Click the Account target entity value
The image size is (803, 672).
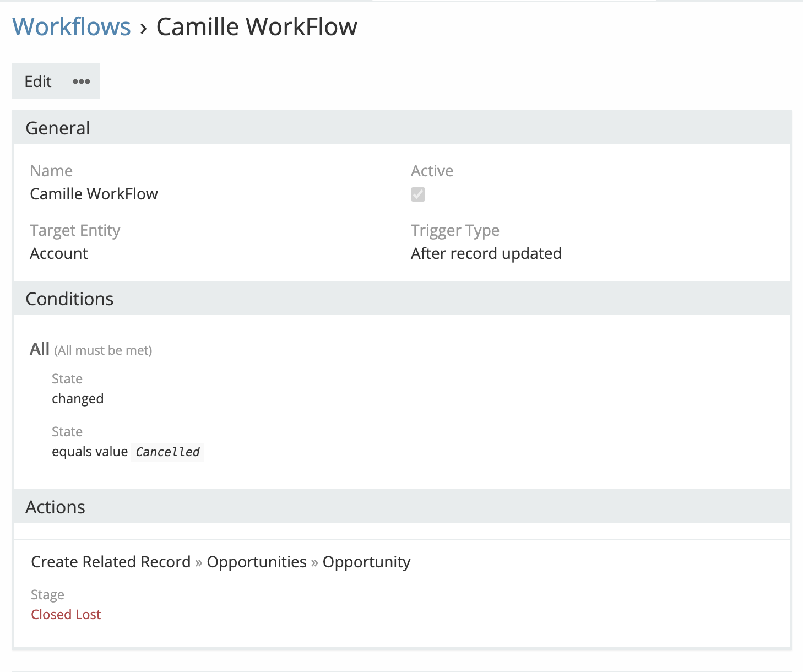(59, 253)
